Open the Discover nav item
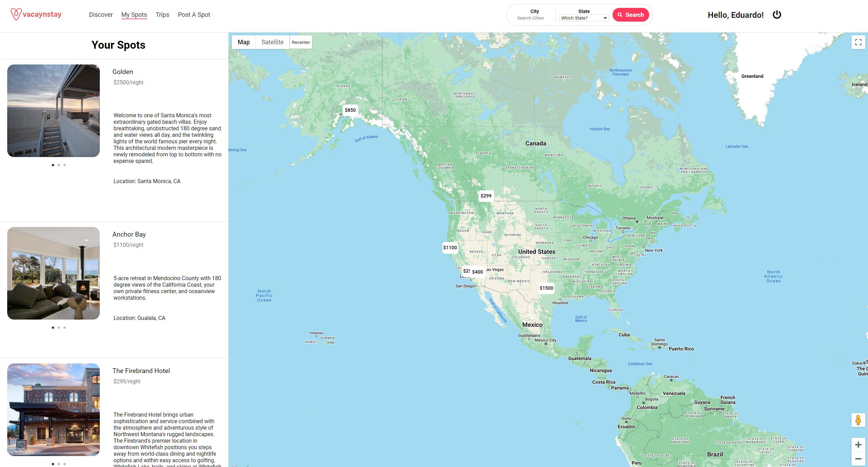Screen dimensions: 868x467 pyautogui.click(x=101, y=15)
